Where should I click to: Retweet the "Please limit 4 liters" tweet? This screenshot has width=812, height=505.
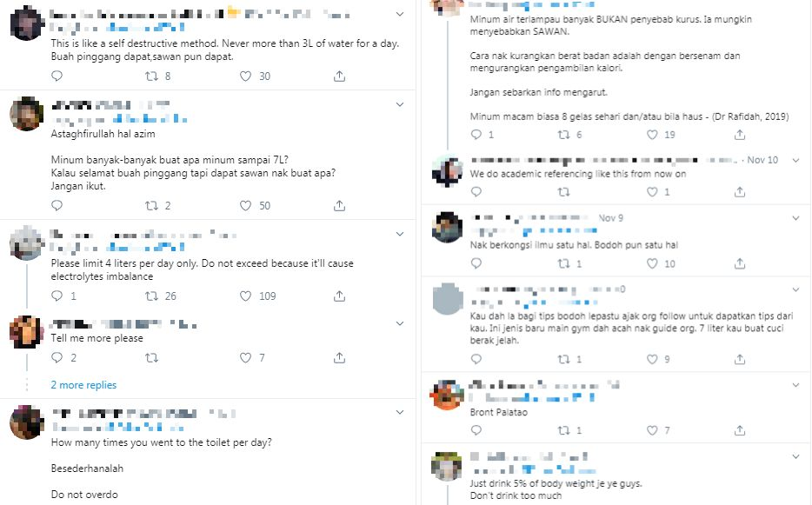(x=150, y=296)
